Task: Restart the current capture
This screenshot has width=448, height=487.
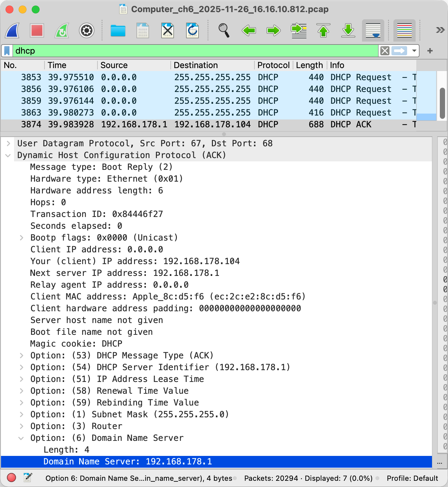Action: 62,31
